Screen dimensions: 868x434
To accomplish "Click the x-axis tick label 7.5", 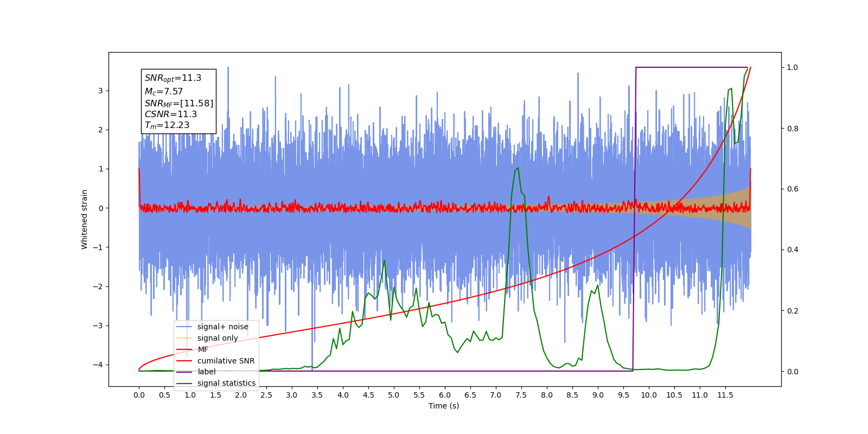I will [521, 395].
